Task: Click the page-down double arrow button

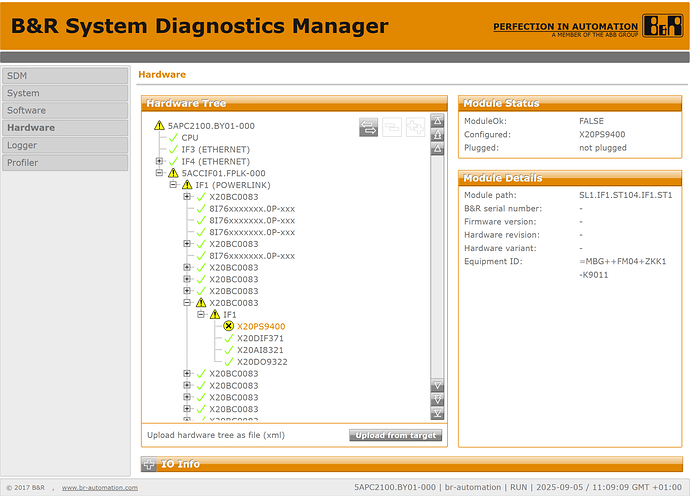Action: tap(437, 400)
